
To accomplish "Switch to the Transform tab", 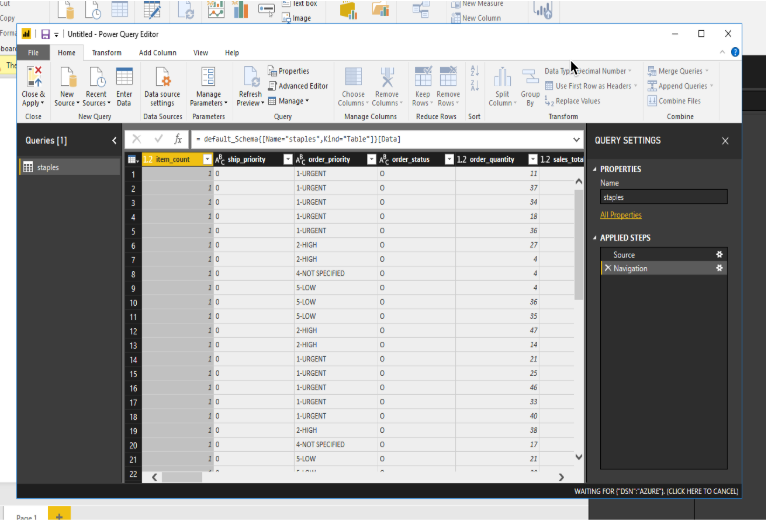I will pos(107,53).
